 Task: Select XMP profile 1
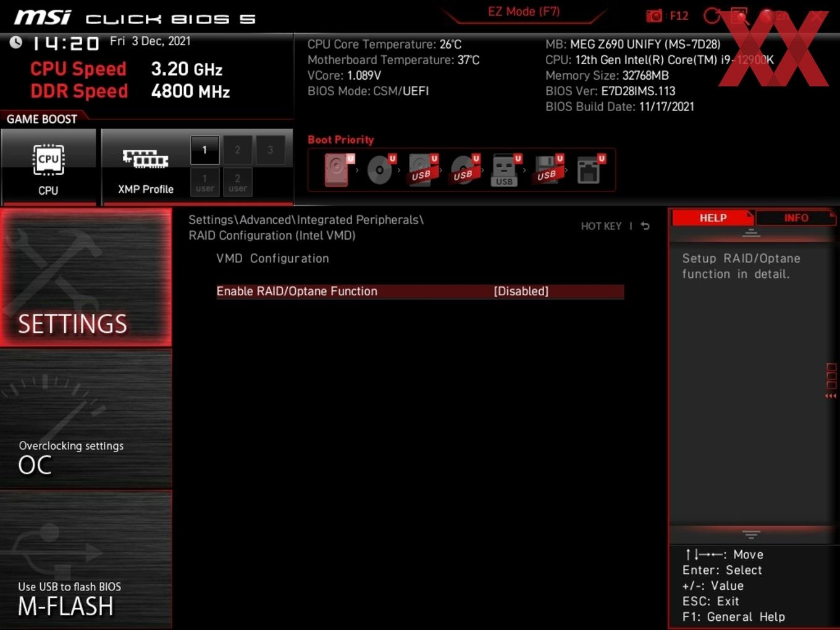tap(204, 150)
